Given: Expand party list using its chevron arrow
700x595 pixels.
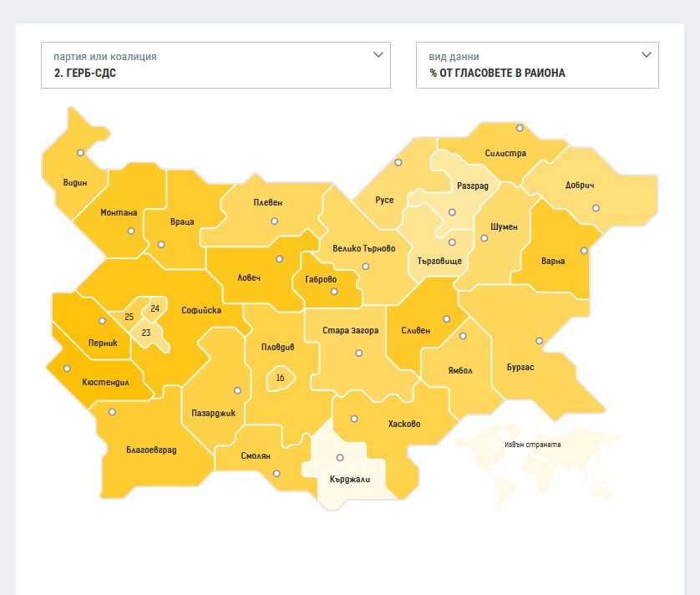Looking at the screenshot, I should click(378, 55).
